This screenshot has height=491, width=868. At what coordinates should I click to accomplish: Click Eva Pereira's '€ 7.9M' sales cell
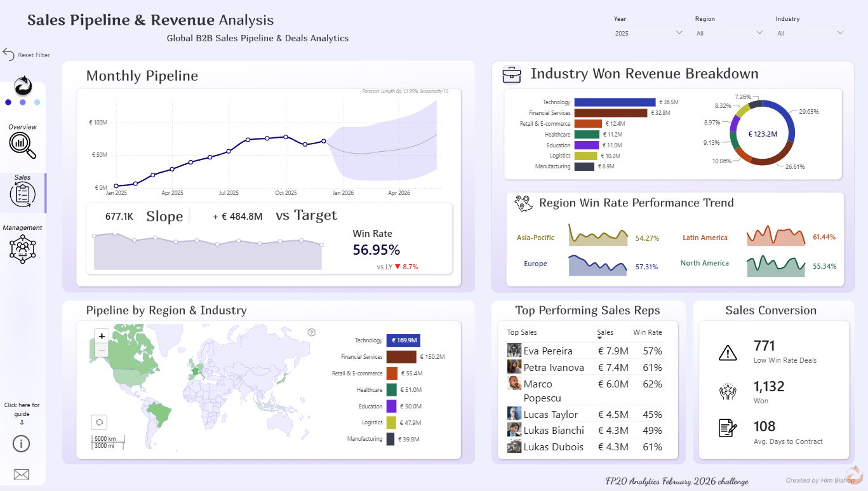tap(613, 351)
